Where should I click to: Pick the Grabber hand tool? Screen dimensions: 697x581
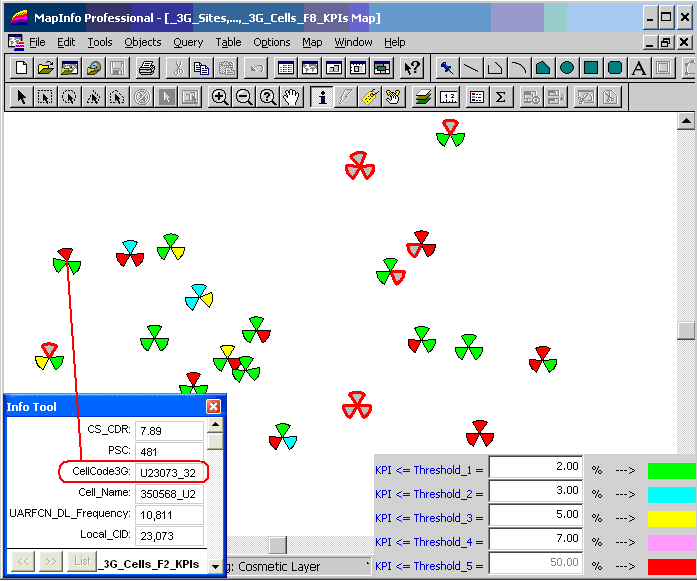pyautogui.click(x=292, y=97)
